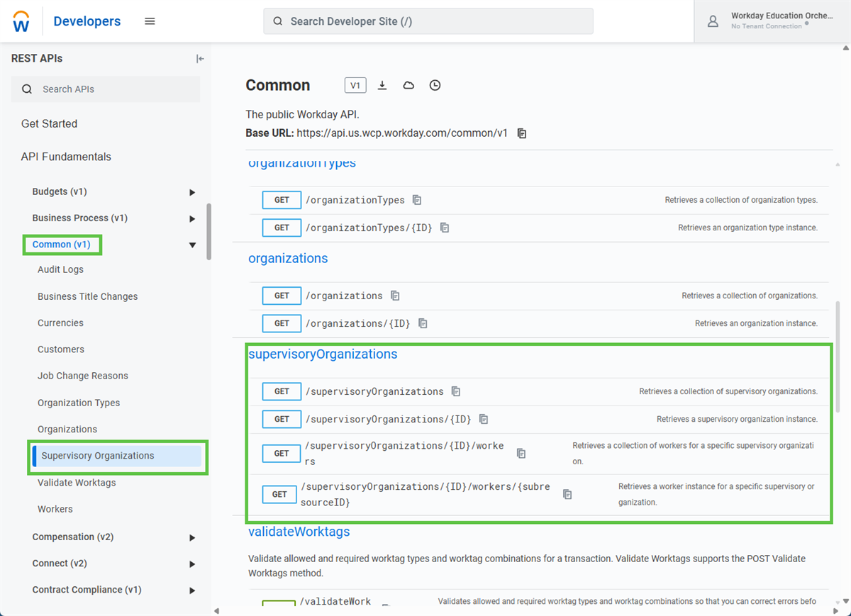
Task: Expand the Business Process (v1) arrow
Action: [192, 218]
